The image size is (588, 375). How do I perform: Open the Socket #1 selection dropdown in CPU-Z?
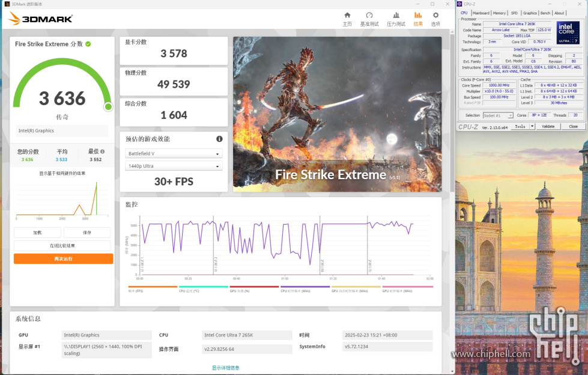tap(498, 115)
